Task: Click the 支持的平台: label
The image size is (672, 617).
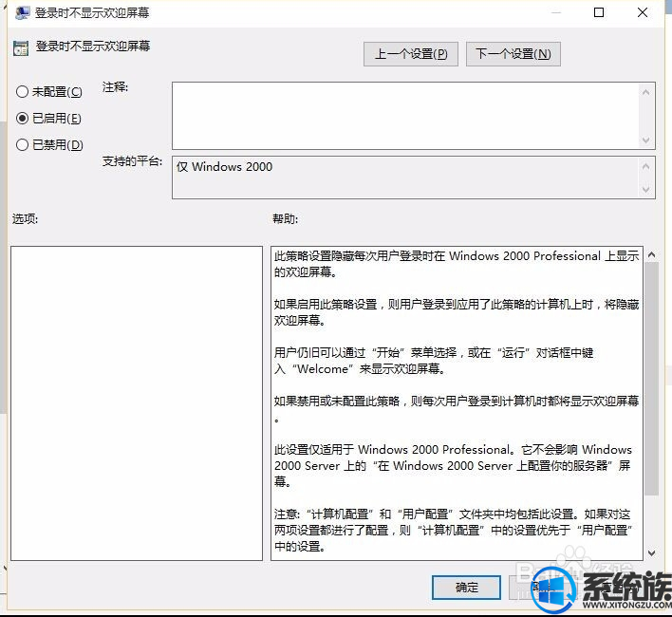Action: coord(132,161)
